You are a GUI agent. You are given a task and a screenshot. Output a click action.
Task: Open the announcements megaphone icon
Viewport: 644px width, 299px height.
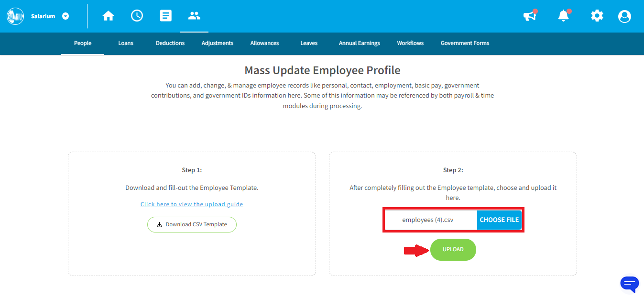tap(530, 16)
